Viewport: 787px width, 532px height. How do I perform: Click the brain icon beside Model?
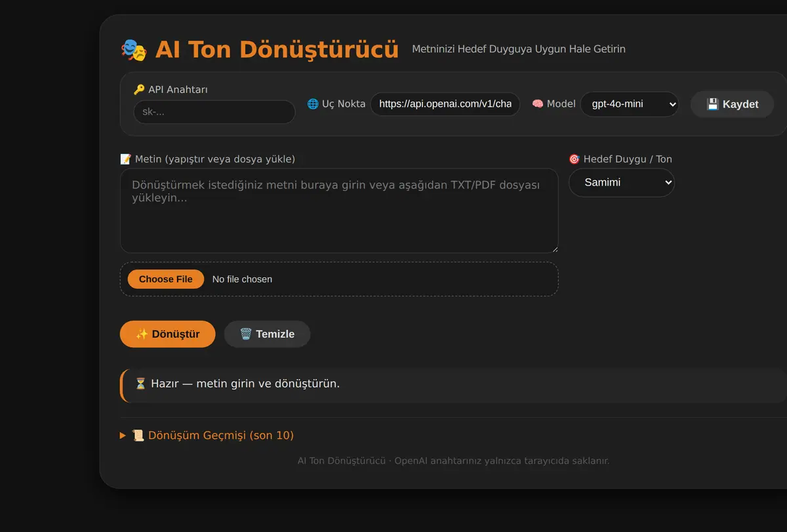[538, 104]
